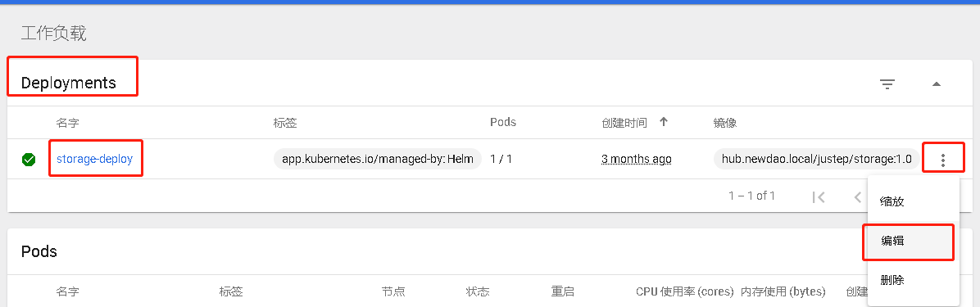Screen dimensions: 980x307
Task: Click the app.kubernetes.io/managed-by: Helm label chip
Action: point(378,159)
